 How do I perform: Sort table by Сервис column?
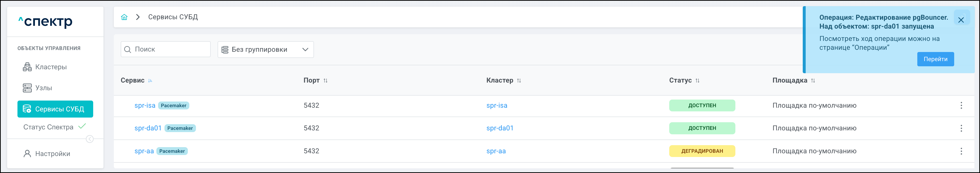150,80
